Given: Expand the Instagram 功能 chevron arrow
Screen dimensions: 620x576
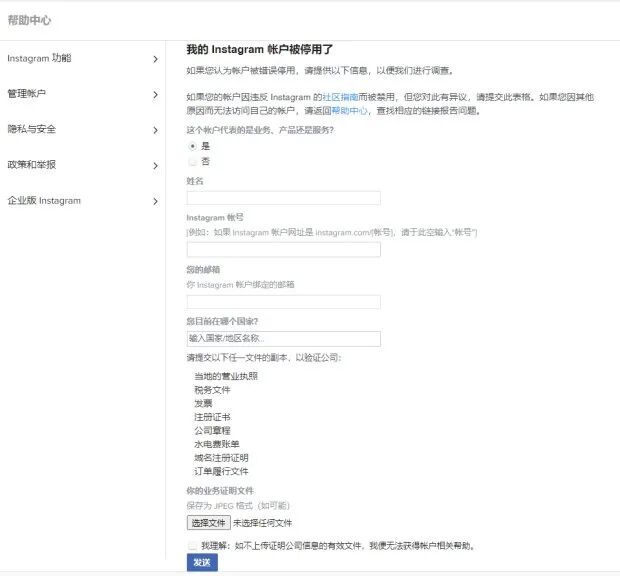Looking at the screenshot, I should [x=155, y=59].
